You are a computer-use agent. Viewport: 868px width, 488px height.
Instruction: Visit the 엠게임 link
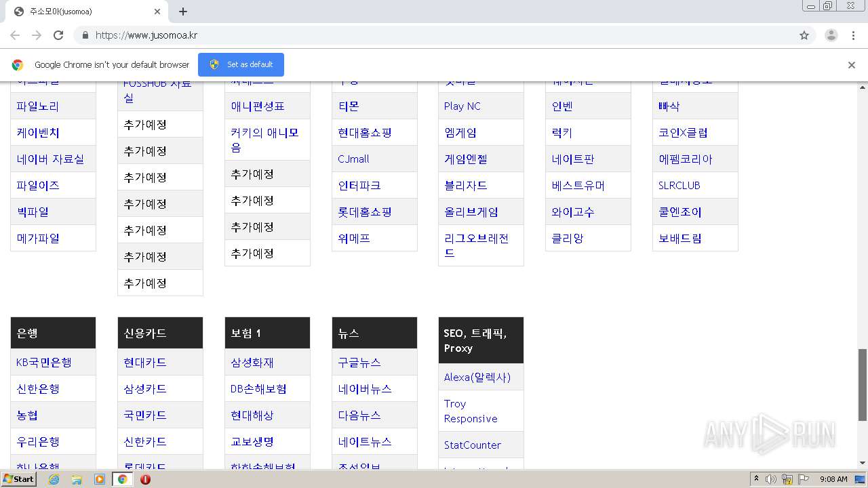tap(460, 133)
